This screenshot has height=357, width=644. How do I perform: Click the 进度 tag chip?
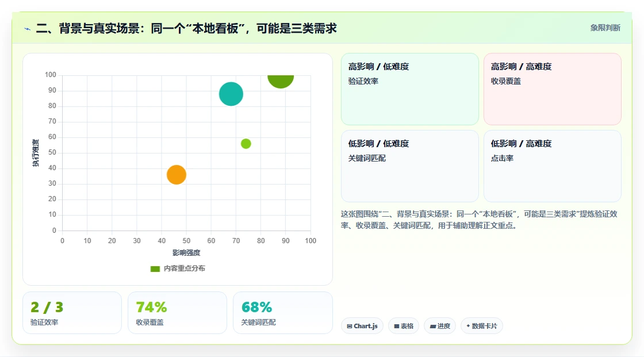[x=440, y=326]
